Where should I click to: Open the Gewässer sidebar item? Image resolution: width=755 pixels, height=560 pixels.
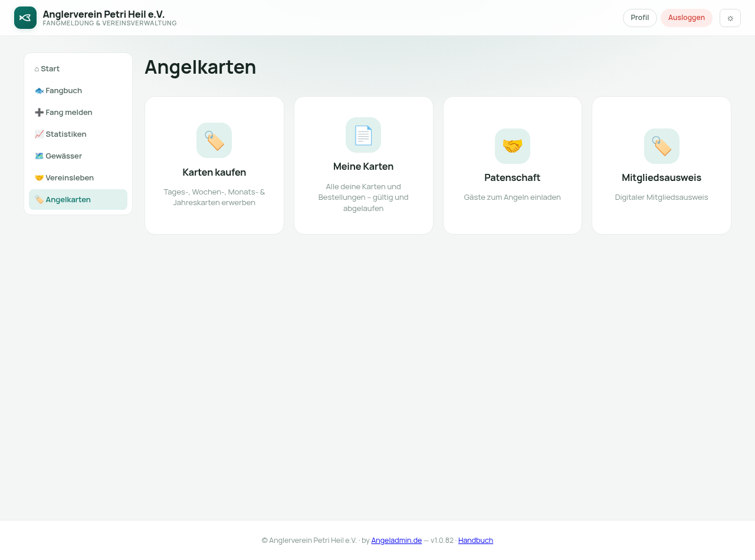point(78,156)
